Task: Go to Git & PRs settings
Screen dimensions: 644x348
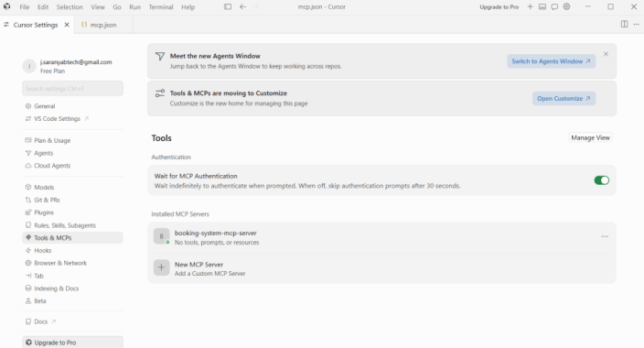Action: [47, 200]
